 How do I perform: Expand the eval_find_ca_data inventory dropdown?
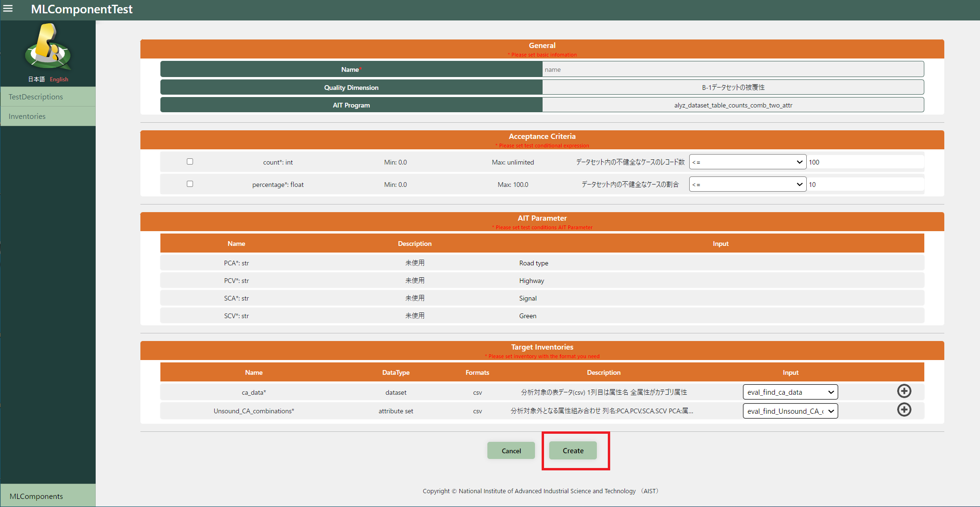tap(790, 392)
